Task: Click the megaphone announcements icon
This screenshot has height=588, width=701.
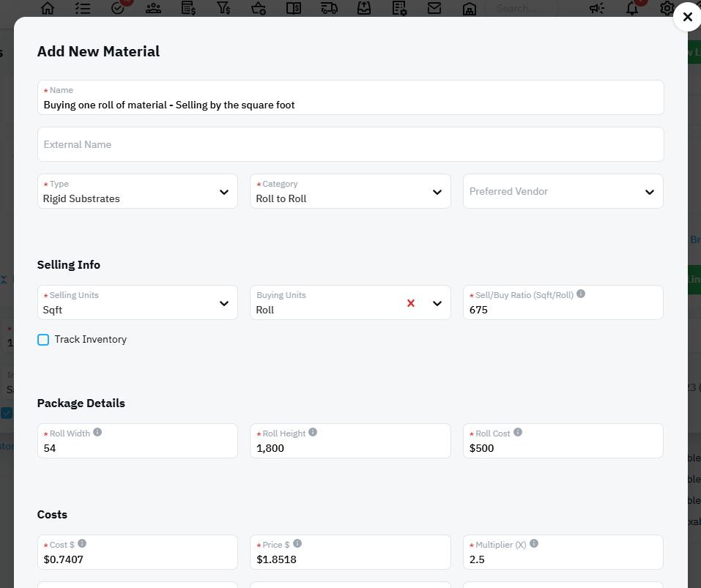Action: tap(597, 8)
